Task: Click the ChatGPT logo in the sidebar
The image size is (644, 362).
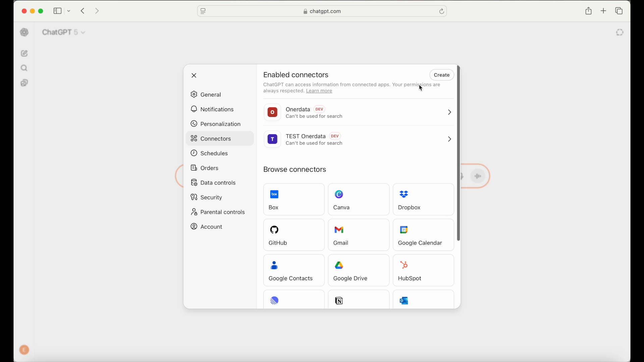Action: point(24,32)
